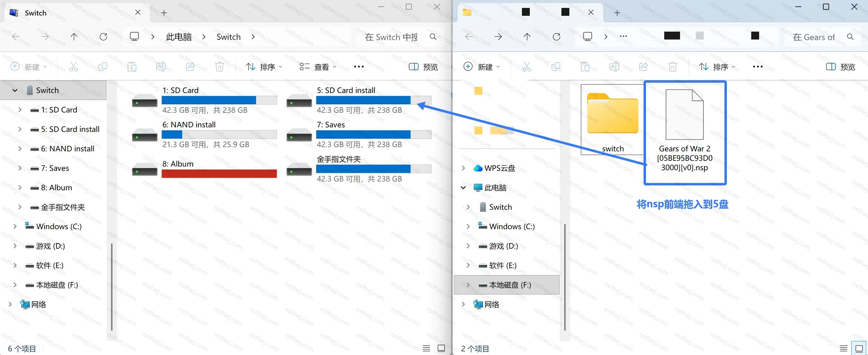Viewport: 868px width, 355px height.
Task: Click the forward arrow in right window
Action: [x=498, y=37]
